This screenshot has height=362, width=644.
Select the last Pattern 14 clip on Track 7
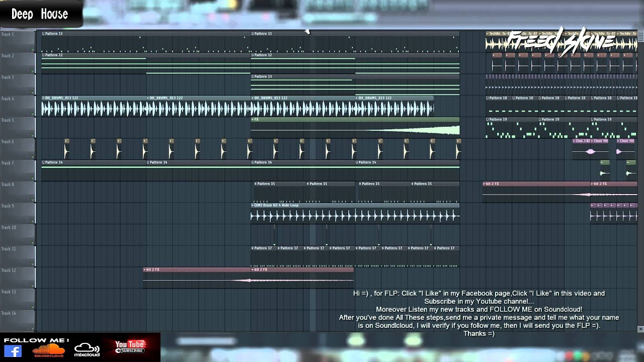408,170
